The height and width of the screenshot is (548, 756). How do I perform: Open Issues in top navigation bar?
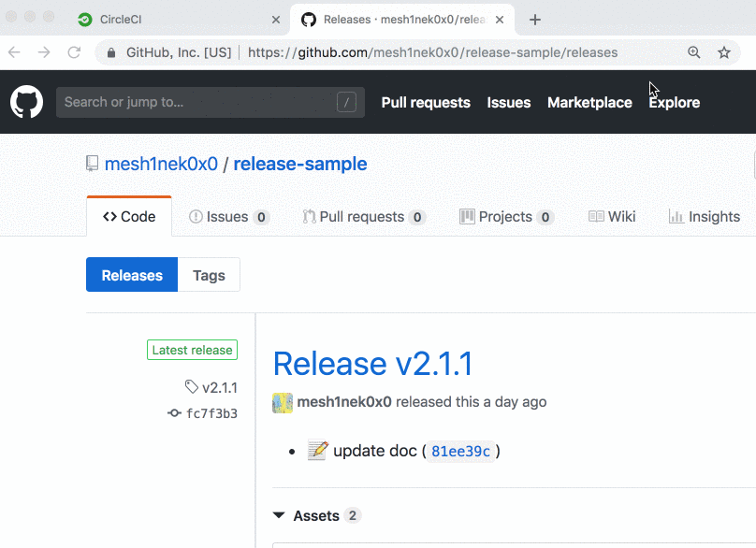coord(509,102)
